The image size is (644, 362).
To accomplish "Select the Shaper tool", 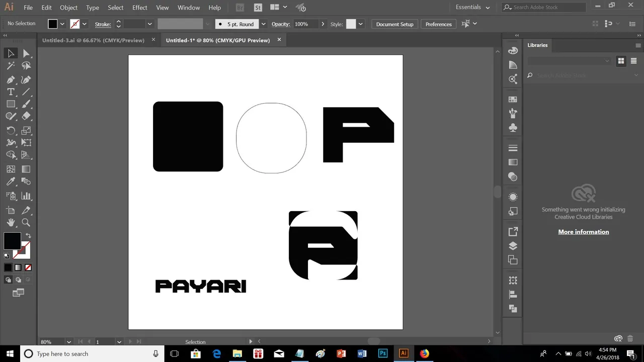I will tap(11, 116).
